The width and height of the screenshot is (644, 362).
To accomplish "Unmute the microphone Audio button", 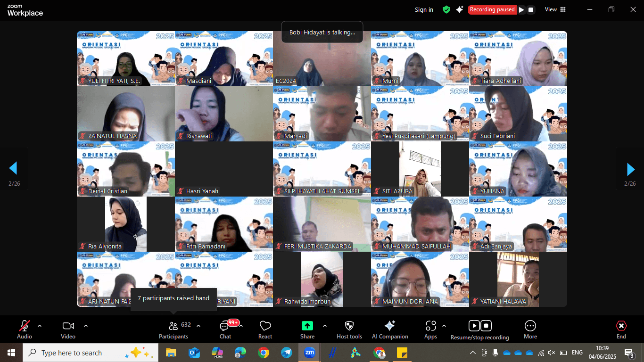I will tap(25, 326).
